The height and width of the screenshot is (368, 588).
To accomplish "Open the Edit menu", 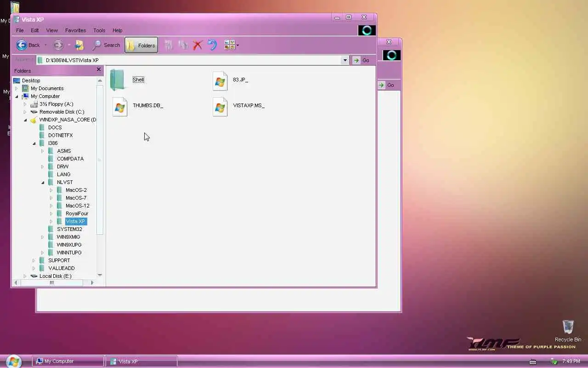I will click(x=34, y=30).
